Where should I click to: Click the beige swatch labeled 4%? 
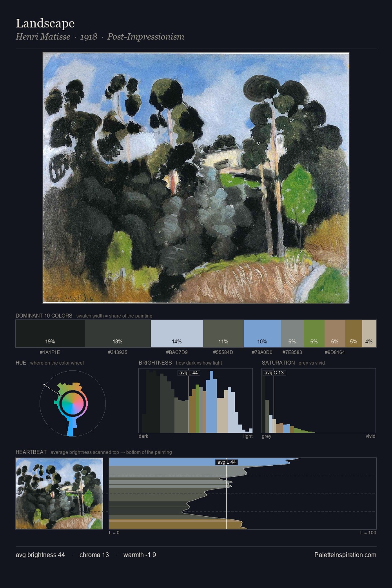(369, 334)
